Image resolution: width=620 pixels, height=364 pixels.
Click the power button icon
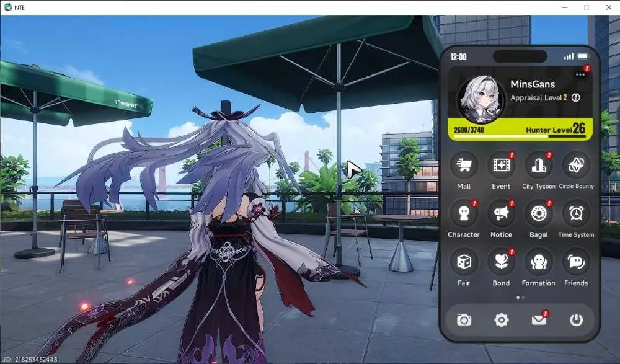pos(576,320)
